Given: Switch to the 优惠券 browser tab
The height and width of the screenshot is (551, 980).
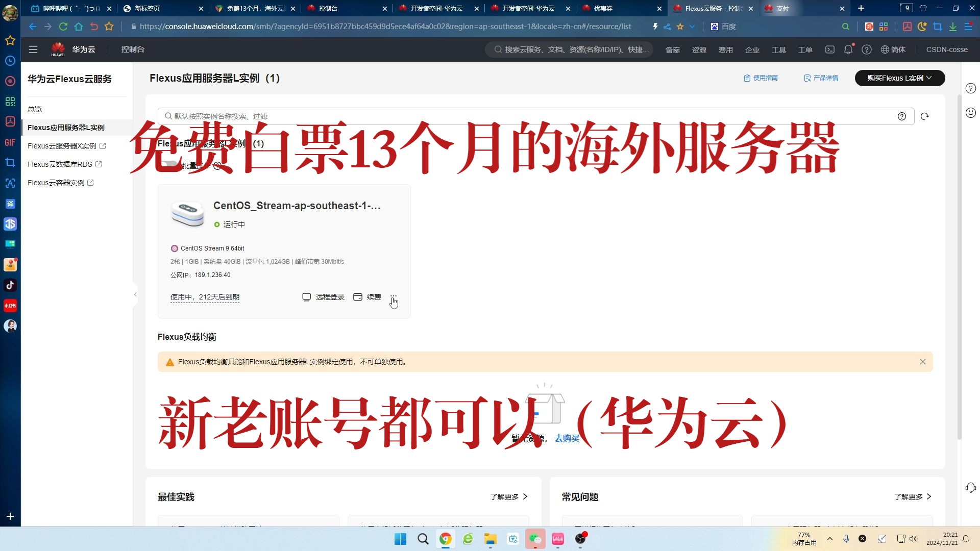Looking at the screenshot, I should (621, 8).
